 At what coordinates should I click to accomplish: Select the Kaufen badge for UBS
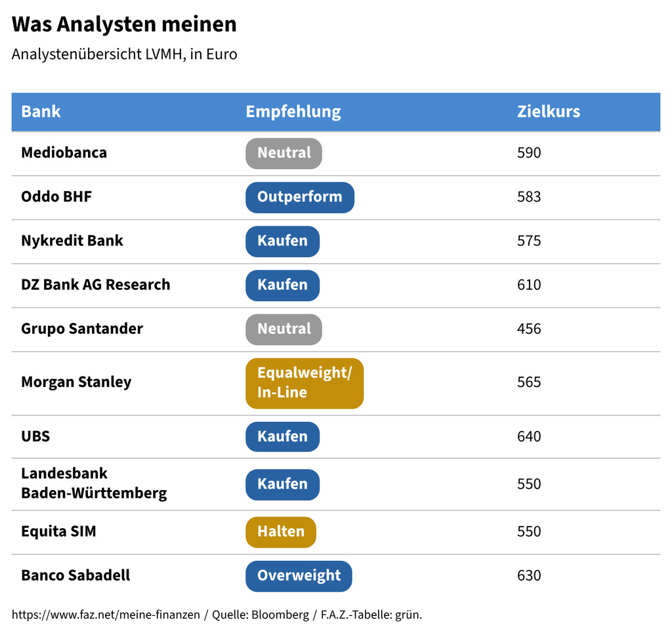coord(282,436)
